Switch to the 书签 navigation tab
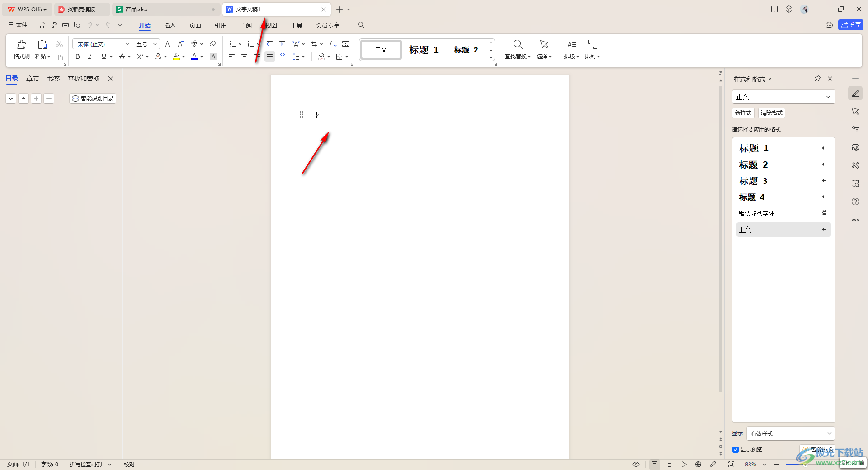This screenshot has height=470, width=868. (53, 79)
